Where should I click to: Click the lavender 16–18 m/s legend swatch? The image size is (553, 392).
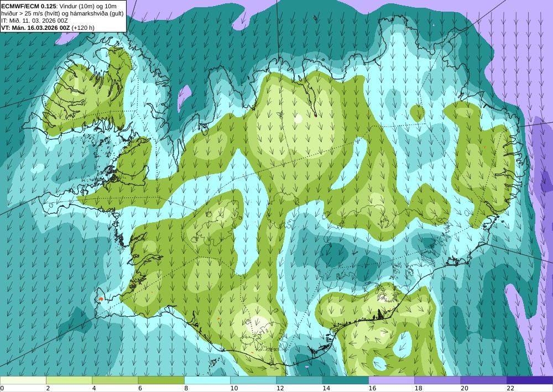[x=392, y=380]
